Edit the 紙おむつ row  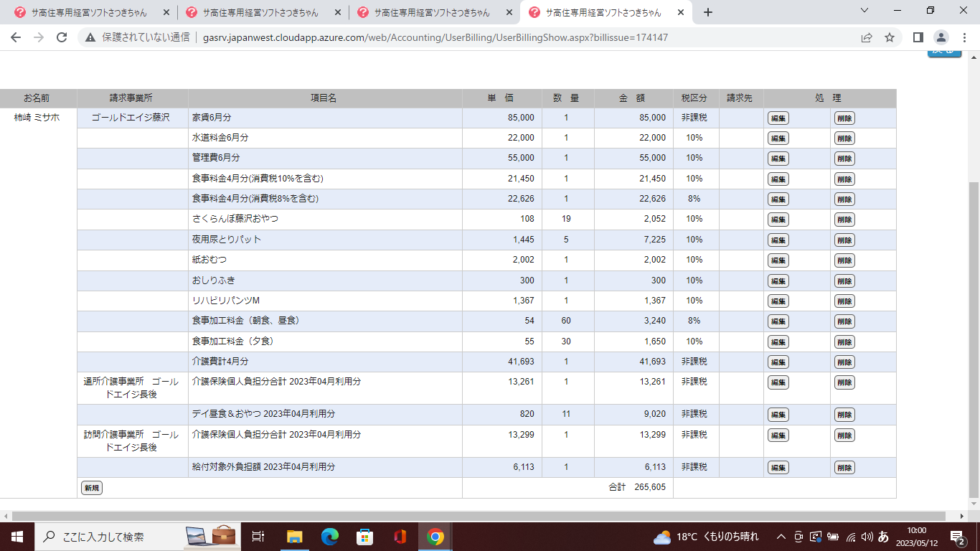pyautogui.click(x=778, y=260)
